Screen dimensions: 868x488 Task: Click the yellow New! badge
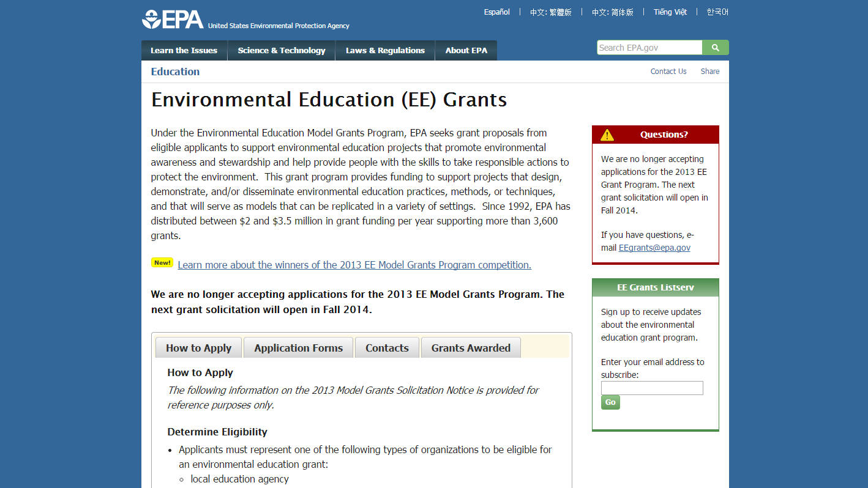[x=162, y=263]
